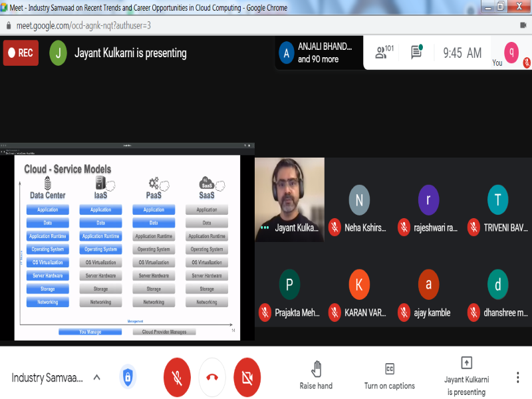Open the three-dot more options menu
This screenshot has height=399, width=532.
pyautogui.click(x=517, y=377)
